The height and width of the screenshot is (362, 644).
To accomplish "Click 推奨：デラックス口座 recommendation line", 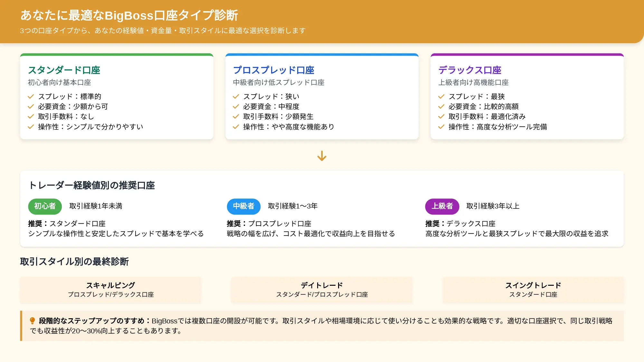I will tap(460, 224).
